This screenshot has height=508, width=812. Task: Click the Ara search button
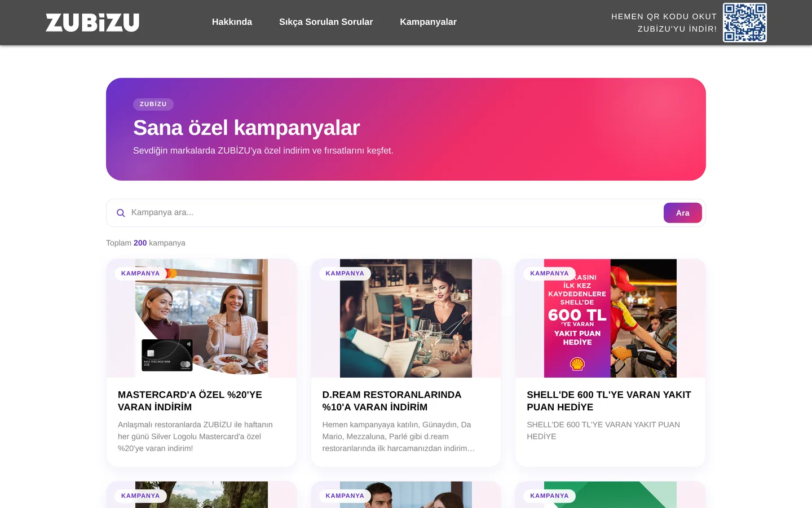pyautogui.click(x=683, y=213)
